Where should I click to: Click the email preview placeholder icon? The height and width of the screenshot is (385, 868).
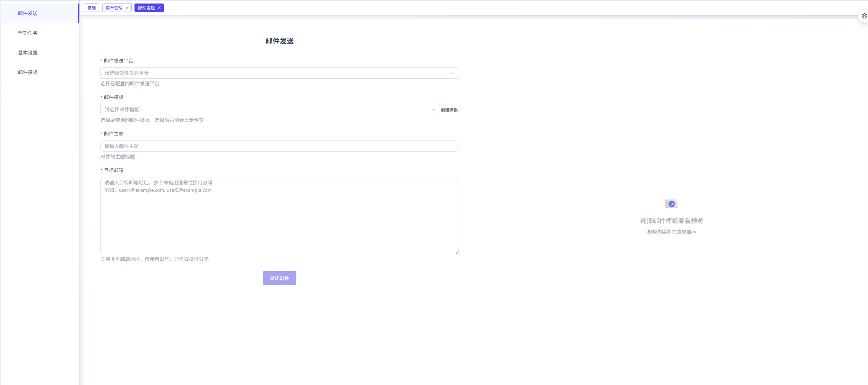click(x=671, y=204)
